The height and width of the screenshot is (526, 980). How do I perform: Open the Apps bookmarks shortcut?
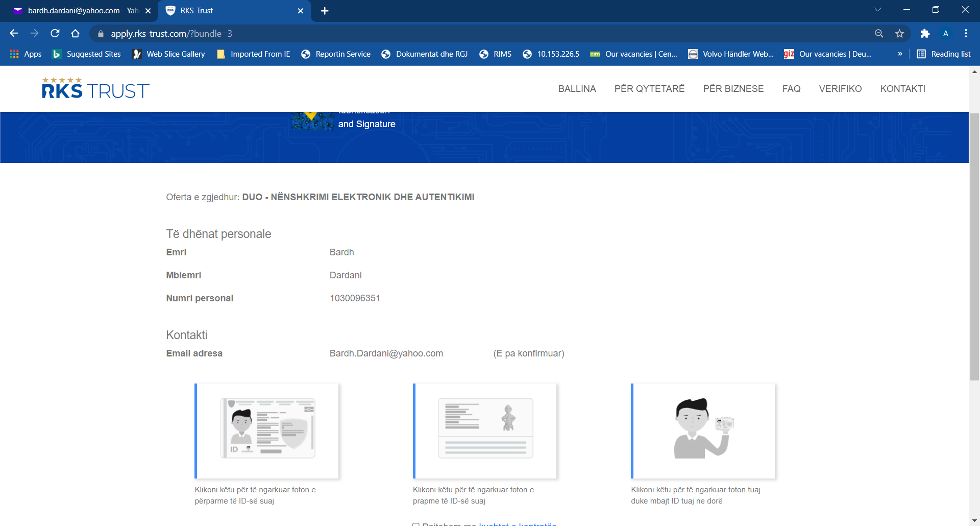pos(26,54)
